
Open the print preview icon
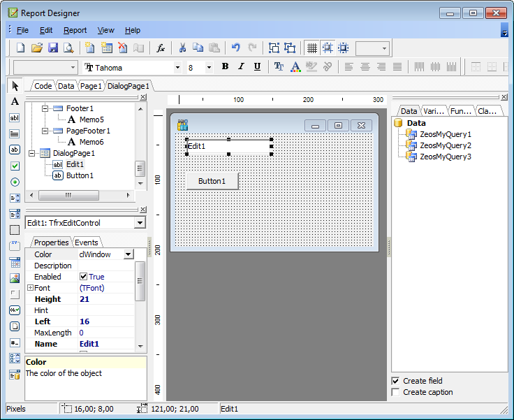pyautogui.click(x=68, y=48)
